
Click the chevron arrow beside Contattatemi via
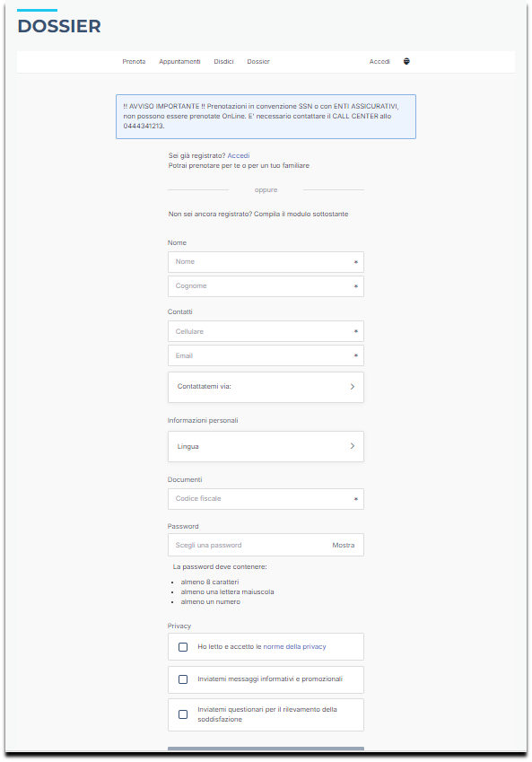tap(353, 387)
